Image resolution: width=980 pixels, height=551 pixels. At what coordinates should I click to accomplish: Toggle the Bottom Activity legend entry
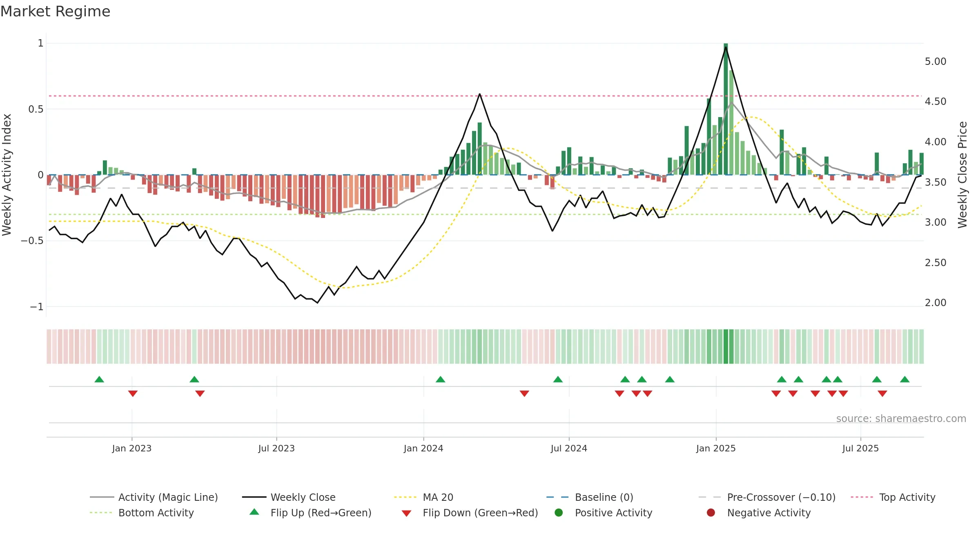tap(142, 513)
